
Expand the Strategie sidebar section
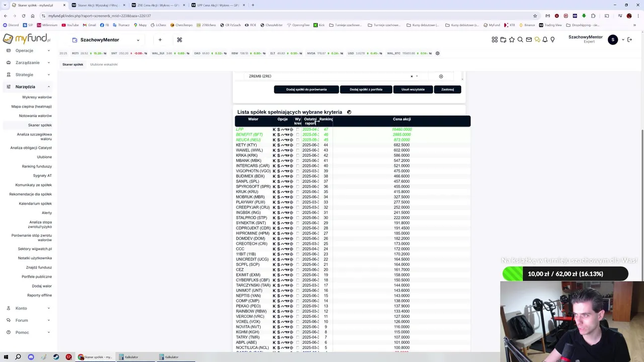28,74
